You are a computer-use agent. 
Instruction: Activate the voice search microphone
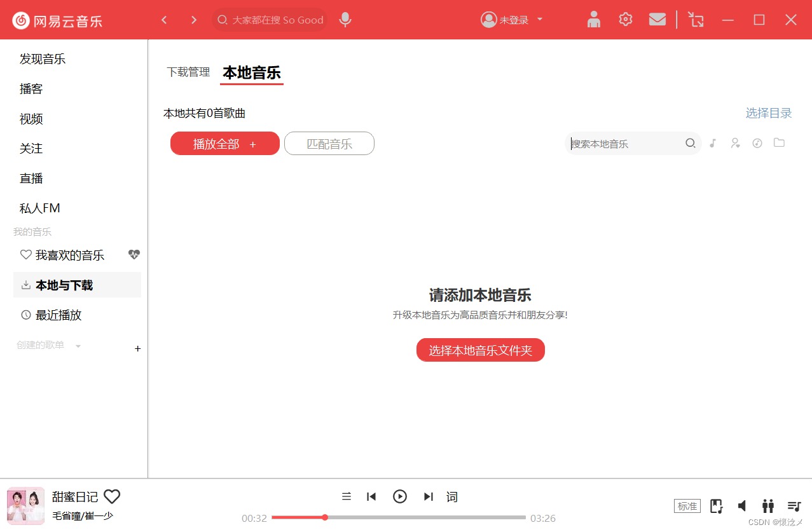coord(345,20)
